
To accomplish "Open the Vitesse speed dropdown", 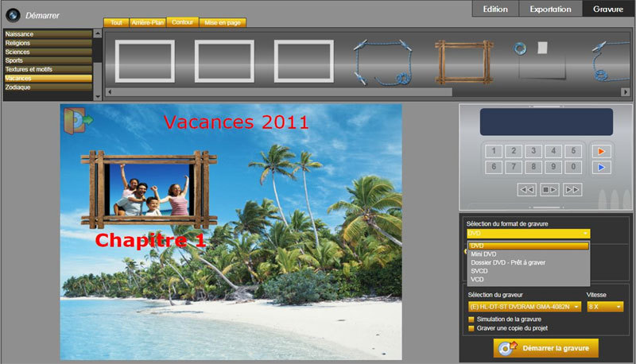I will [x=604, y=307].
